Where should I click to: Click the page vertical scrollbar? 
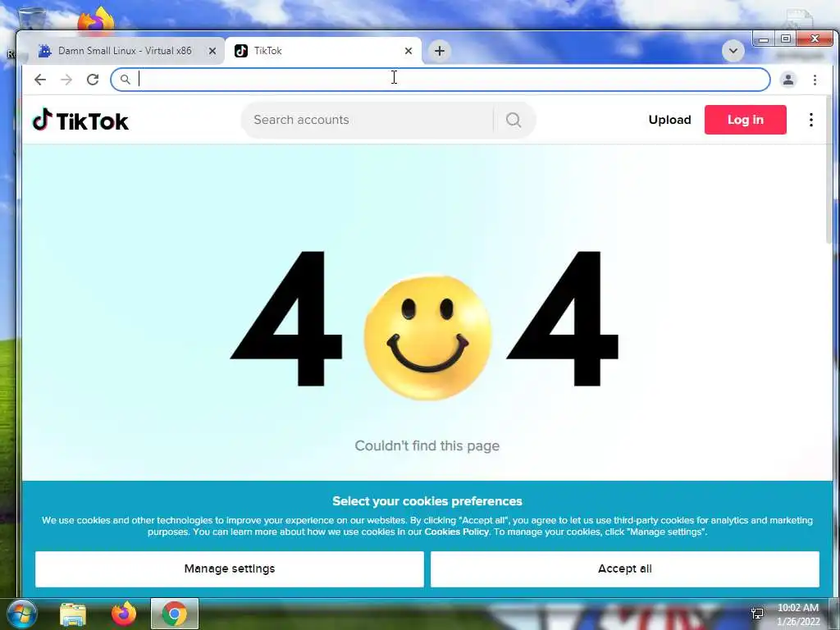tap(830, 171)
